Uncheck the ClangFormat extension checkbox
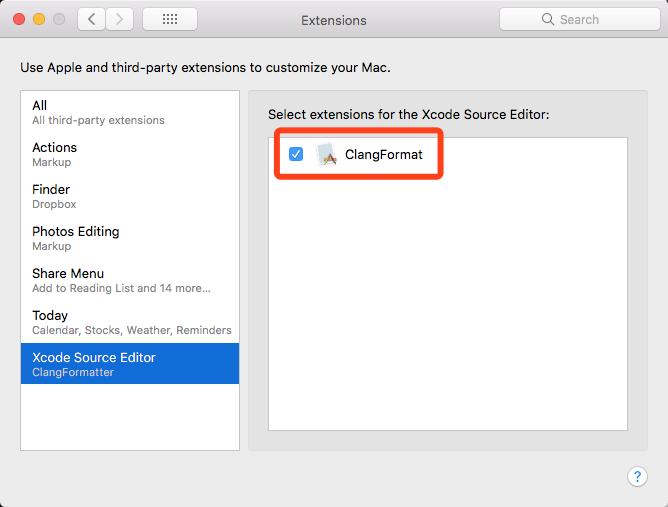This screenshot has width=668, height=507. [296, 154]
